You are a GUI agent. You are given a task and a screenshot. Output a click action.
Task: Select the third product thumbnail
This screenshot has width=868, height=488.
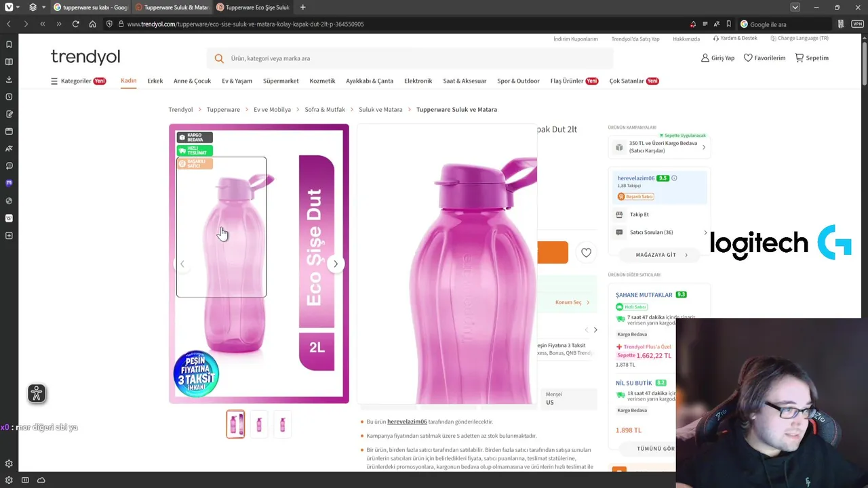[x=283, y=424]
